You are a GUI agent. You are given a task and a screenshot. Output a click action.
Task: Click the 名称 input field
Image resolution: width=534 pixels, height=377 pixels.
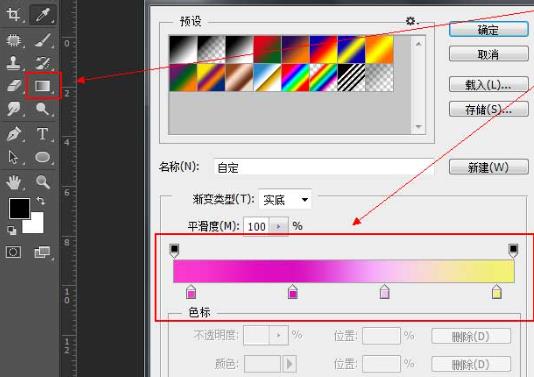[x=324, y=167]
